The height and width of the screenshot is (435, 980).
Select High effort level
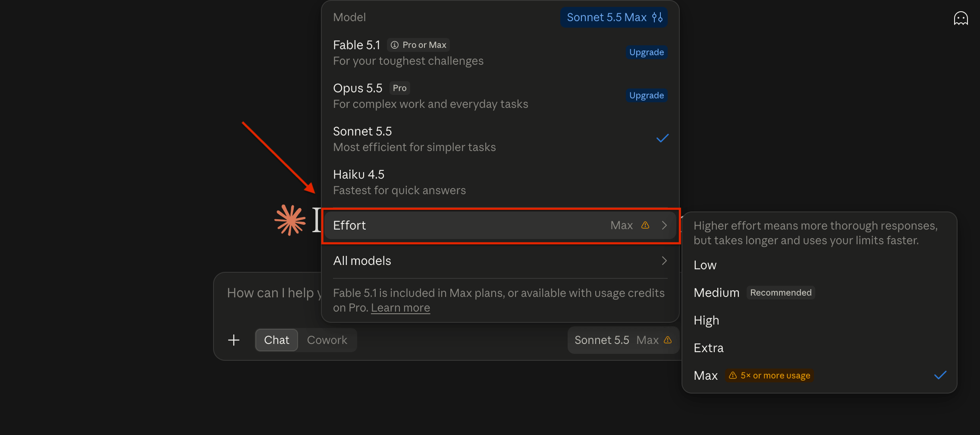(819, 320)
